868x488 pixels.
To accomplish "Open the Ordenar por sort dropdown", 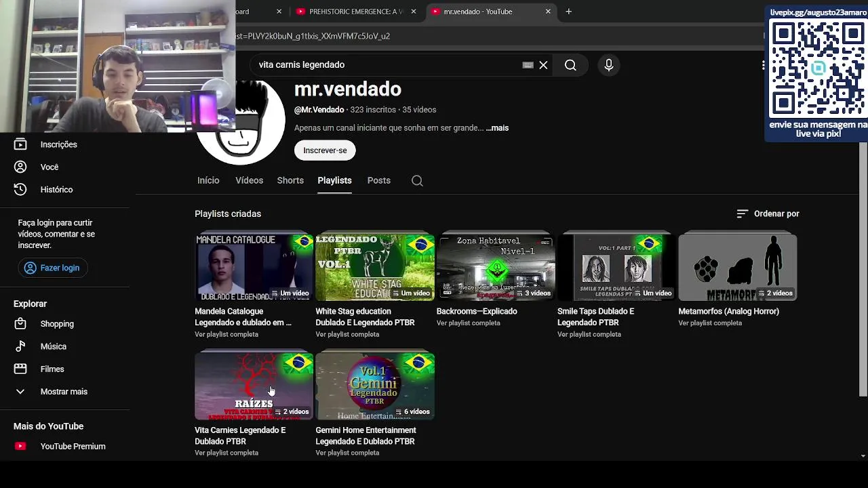I will pyautogui.click(x=768, y=213).
